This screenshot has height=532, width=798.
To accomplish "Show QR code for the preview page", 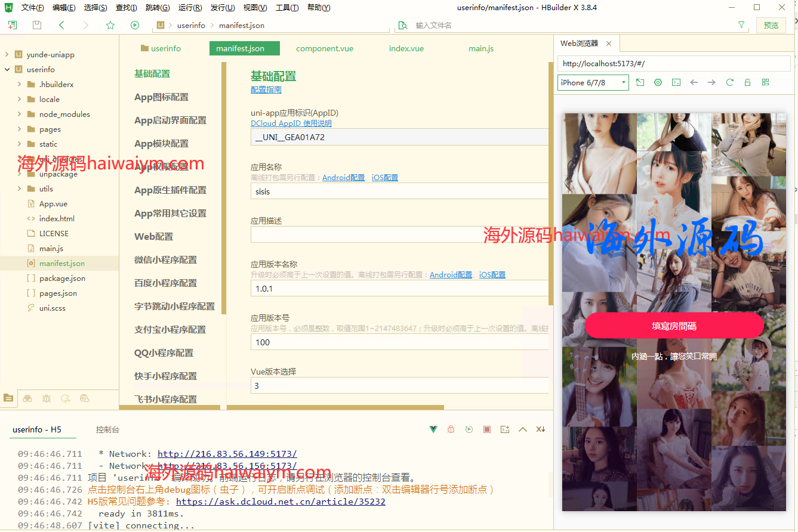I will tap(765, 82).
